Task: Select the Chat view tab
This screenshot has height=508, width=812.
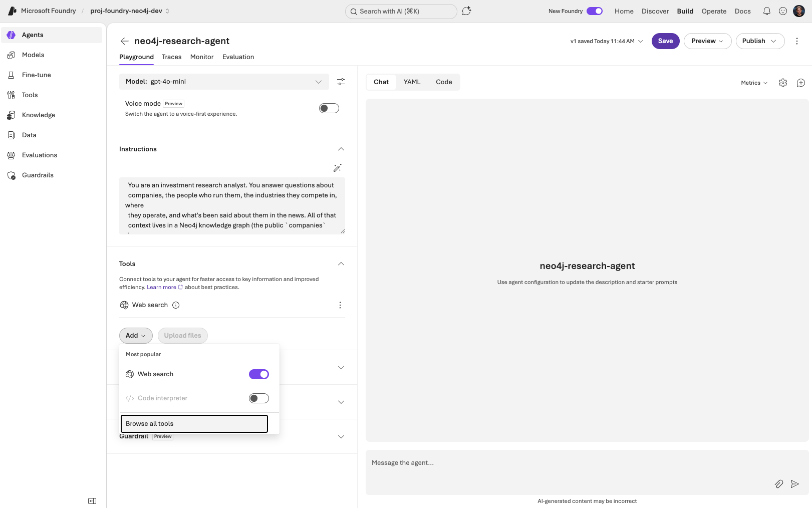Action: point(381,82)
